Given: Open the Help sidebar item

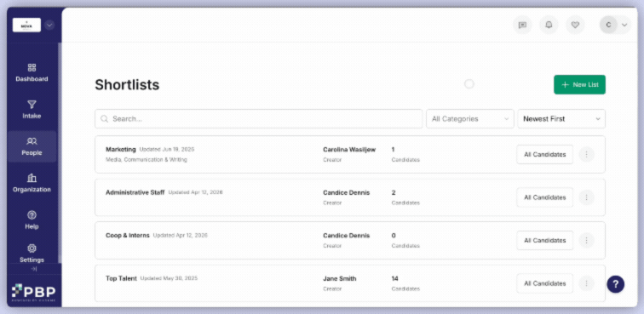Looking at the screenshot, I should coord(32,220).
